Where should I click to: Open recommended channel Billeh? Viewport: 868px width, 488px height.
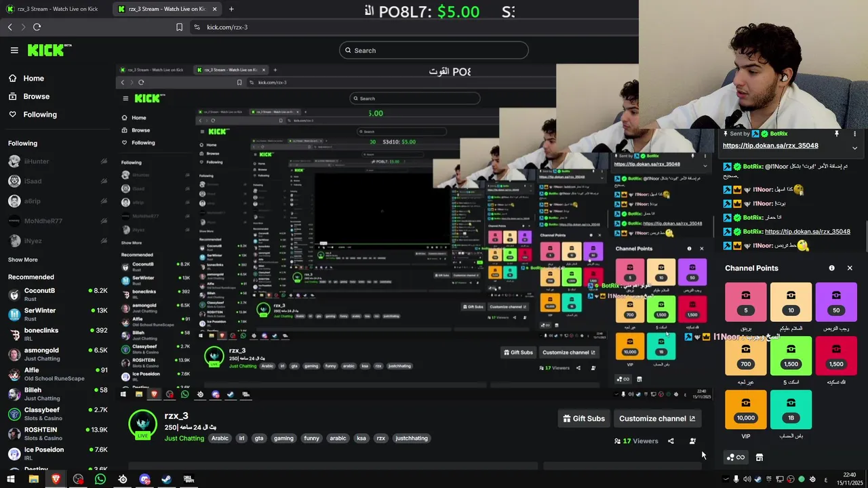58,394
